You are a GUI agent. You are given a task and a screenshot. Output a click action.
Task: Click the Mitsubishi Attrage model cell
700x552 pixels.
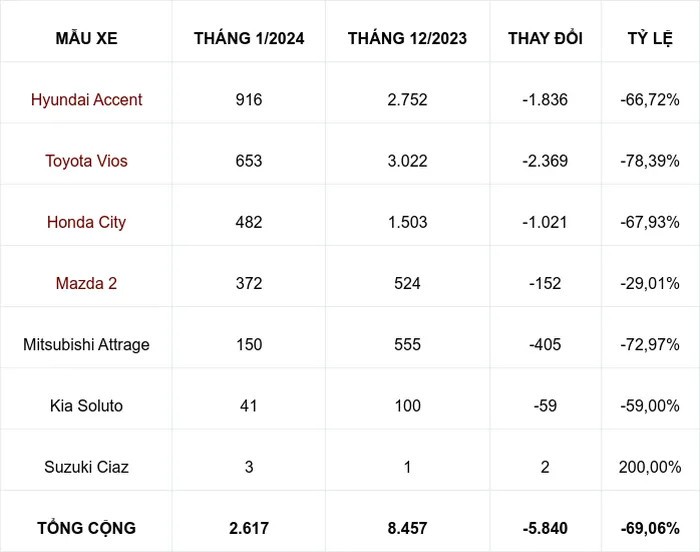[x=86, y=344]
